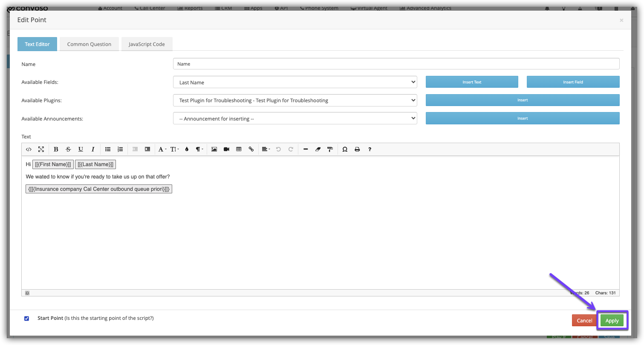The height and width of the screenshot is (345, 644).
Task: Open the Available Plugins dropdown
Action: pyautogui.click(x=295, y=101)
